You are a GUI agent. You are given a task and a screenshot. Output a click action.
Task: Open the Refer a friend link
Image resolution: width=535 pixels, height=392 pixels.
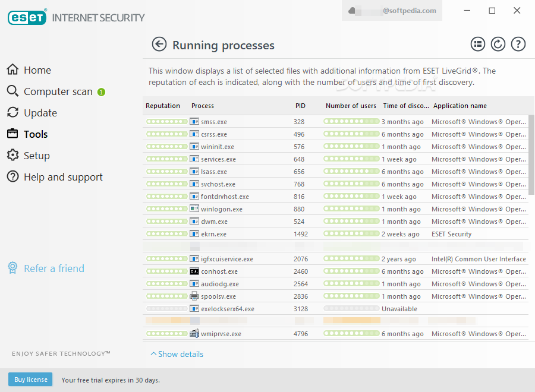(x=54, y=268)
